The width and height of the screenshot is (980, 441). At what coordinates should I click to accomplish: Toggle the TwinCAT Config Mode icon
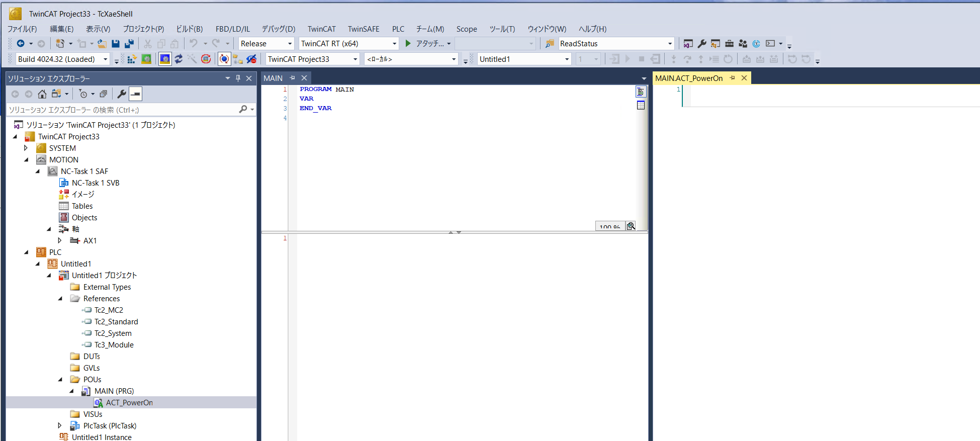click(x=165, y=59)
